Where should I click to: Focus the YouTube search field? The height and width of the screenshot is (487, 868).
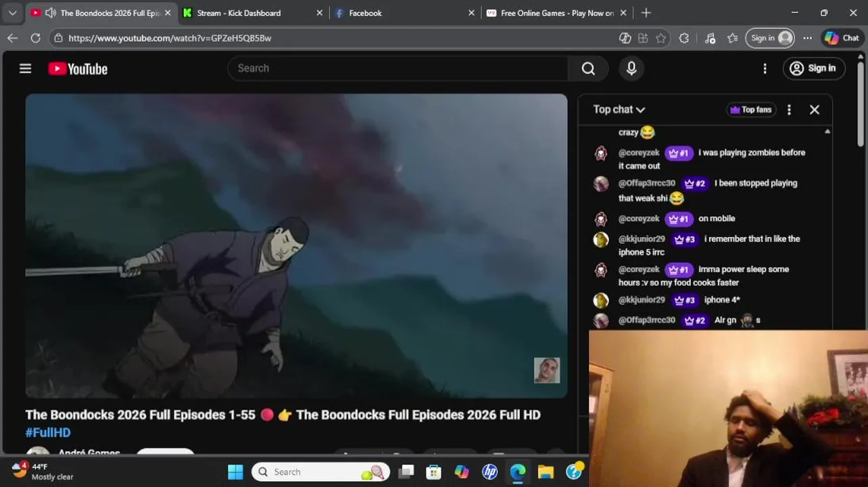point(399,68)
